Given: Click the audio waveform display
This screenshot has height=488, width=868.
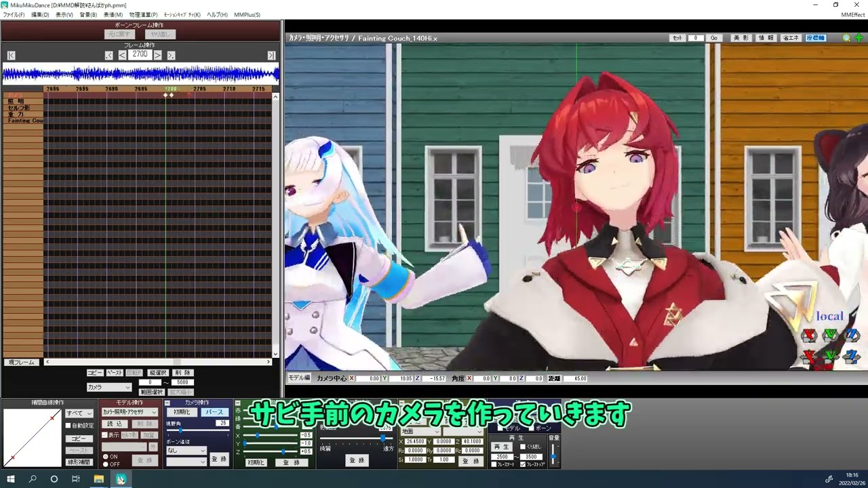Looking at the screenshot, I should click(x=140, y=73).
